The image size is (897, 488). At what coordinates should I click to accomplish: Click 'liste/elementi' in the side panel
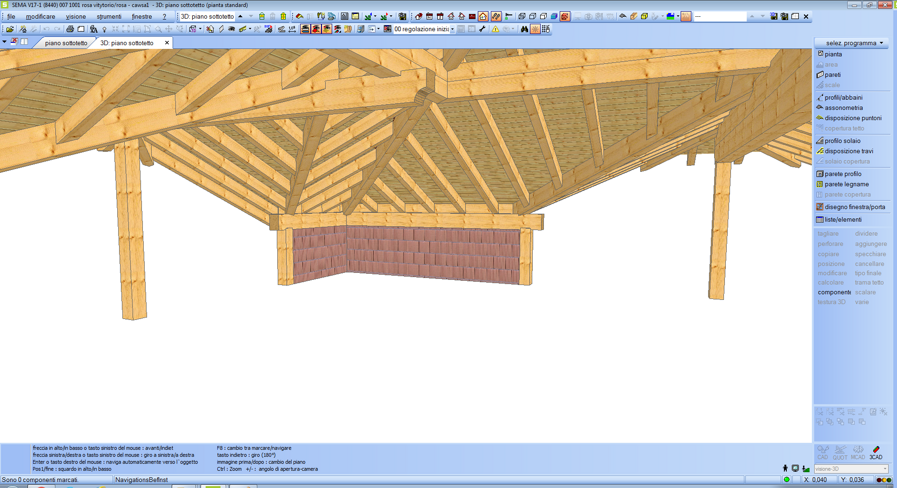842,219
